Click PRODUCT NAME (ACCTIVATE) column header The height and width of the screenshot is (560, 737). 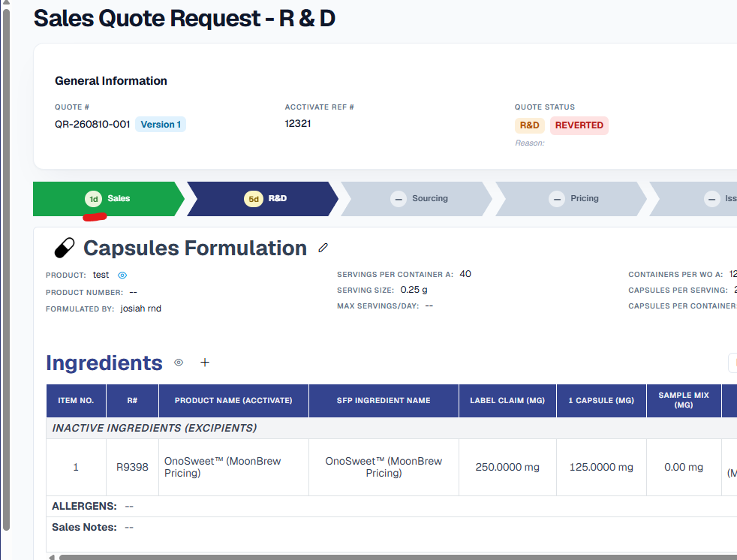[x=233, y=401]
